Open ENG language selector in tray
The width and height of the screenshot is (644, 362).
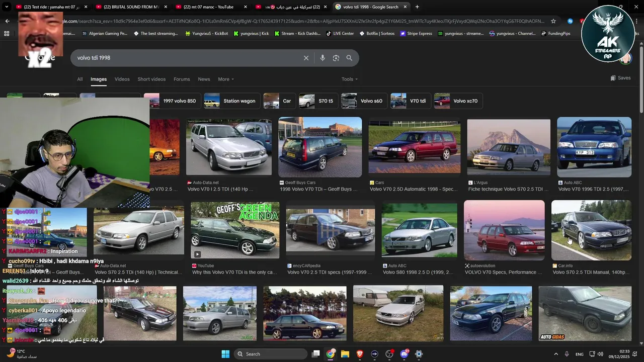click(x=580, y=354)
